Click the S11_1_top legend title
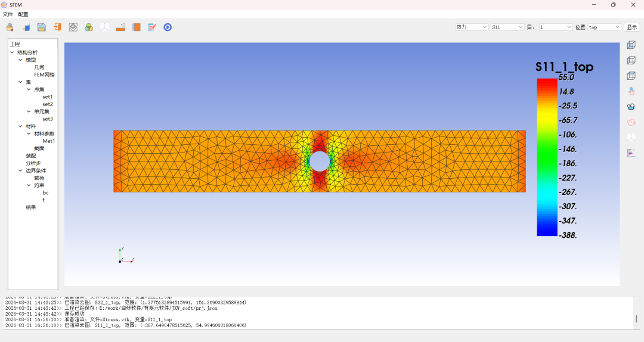644x342 pixels. point(564,67)
